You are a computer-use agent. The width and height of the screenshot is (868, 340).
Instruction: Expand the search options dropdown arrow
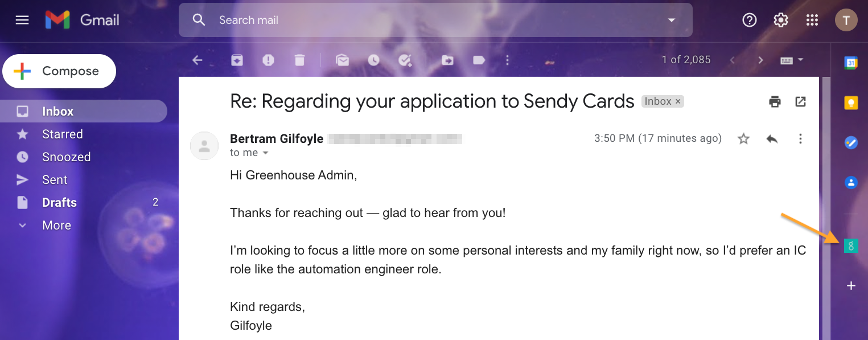click(x=672, y=20)
